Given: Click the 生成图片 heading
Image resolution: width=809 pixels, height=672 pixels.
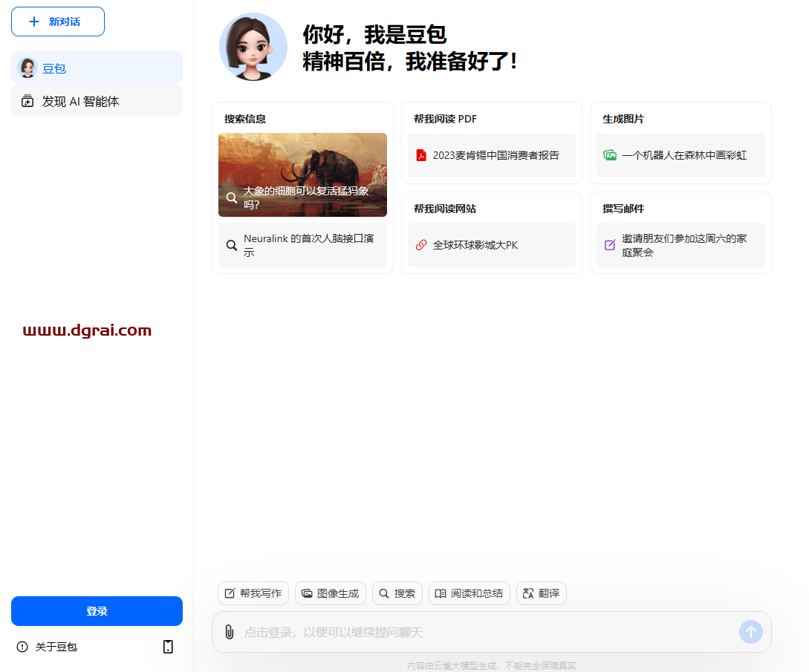Looking at the screenshot, I should [x=623, y=119].
